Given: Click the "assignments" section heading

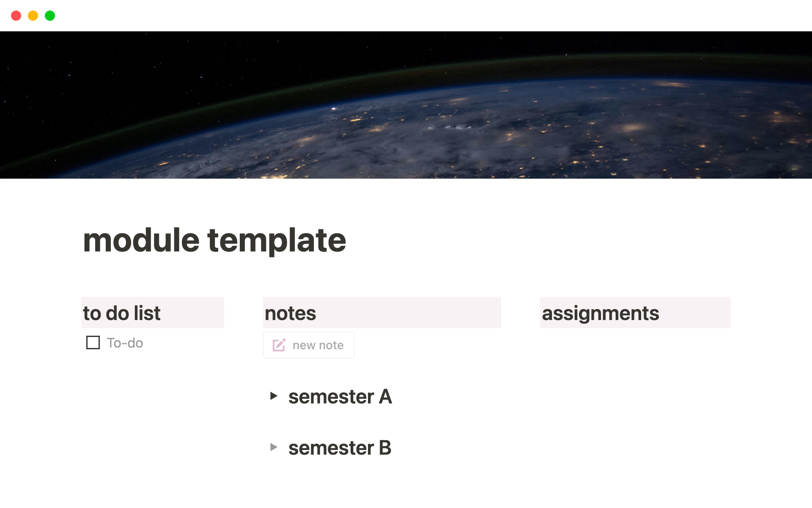Looking at the screenshot, I should click(600, 313).
